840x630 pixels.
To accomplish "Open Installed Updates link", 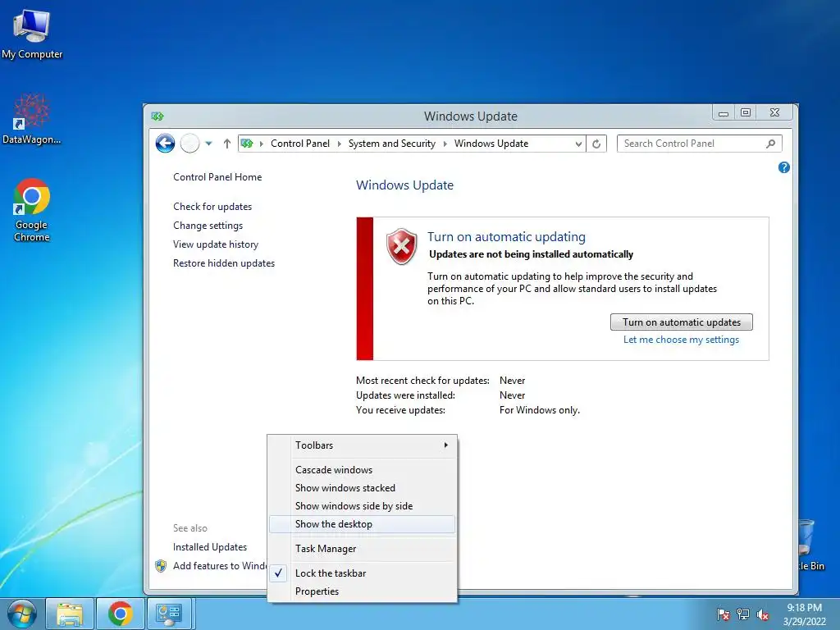I will (210, 547).
